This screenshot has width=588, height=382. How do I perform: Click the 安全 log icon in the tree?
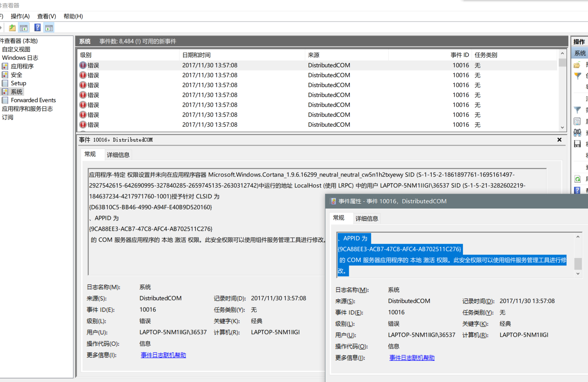pyautogui.click(x=5, y=75)
